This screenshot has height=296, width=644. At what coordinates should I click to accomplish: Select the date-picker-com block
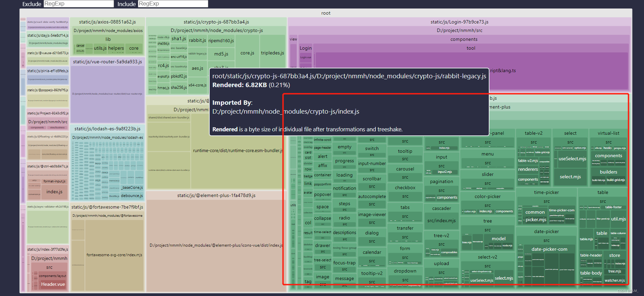point(549,249)
